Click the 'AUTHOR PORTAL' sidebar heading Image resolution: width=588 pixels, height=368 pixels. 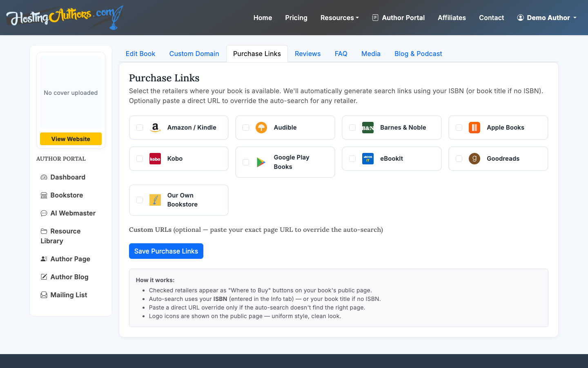point(61,159)
